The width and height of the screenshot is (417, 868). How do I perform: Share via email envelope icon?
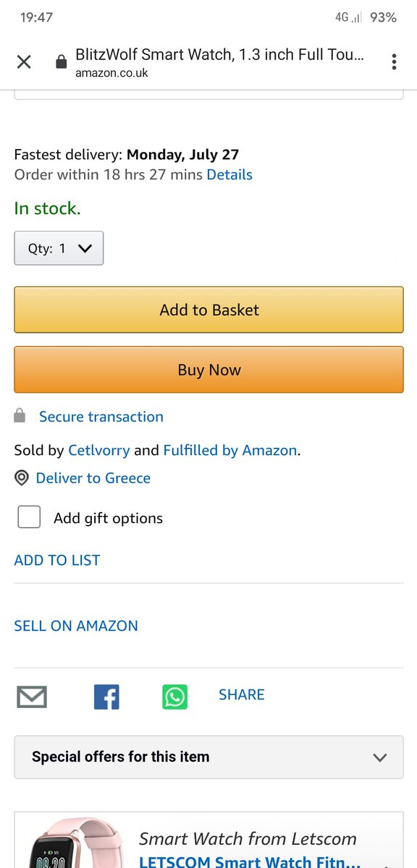(32, 697)
